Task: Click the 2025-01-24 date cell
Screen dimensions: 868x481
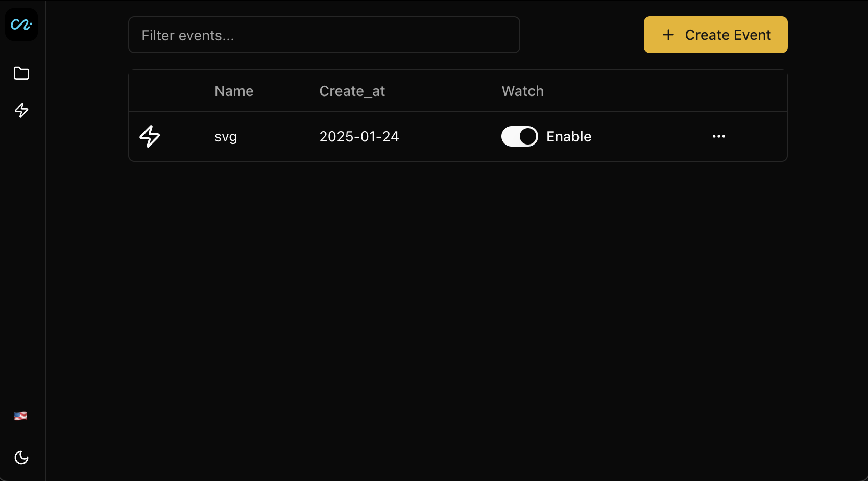Action: pos(359,136)
